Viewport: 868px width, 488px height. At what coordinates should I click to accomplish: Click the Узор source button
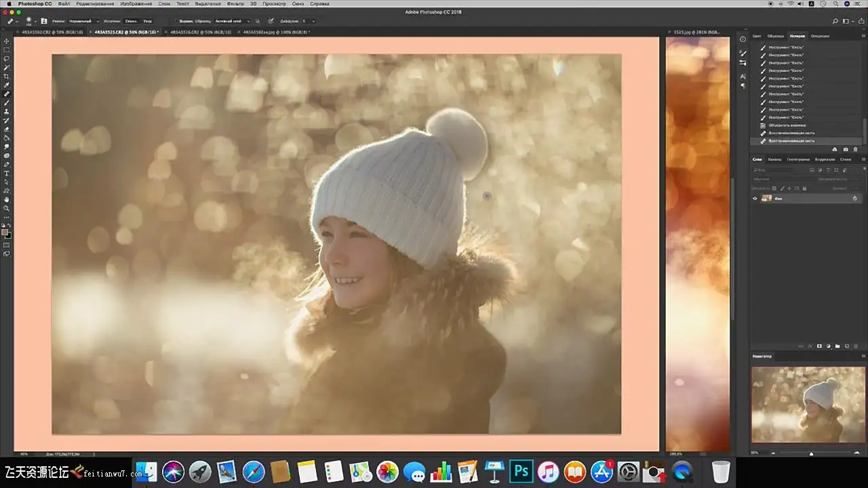pos(147,21)
